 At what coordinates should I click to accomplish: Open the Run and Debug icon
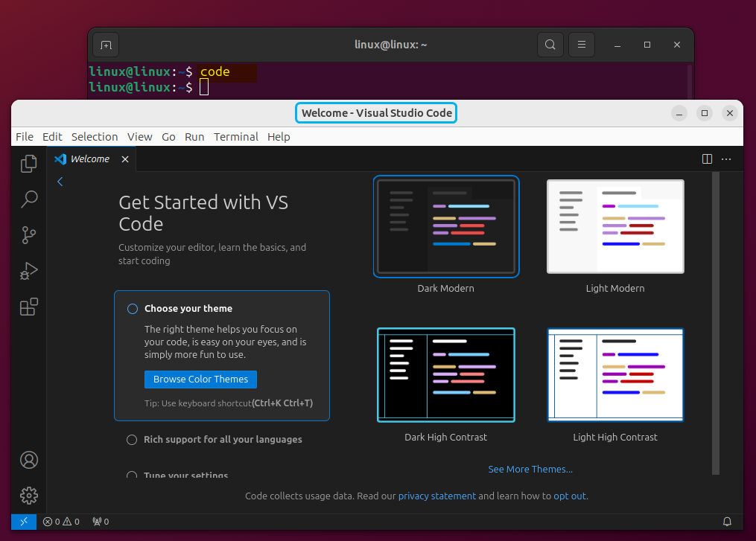point(28,271)
